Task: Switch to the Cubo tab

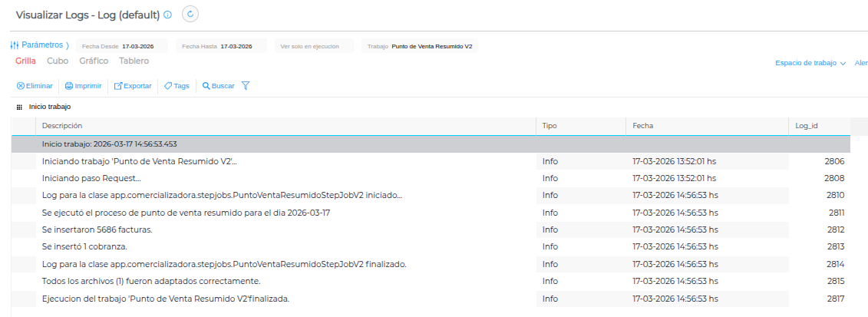Action: (x=58, y=61)
